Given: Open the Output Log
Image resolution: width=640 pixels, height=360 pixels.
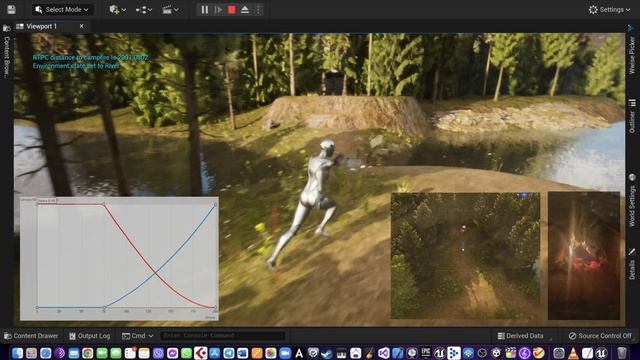Looking at the screenshot, I should [90, 336].
